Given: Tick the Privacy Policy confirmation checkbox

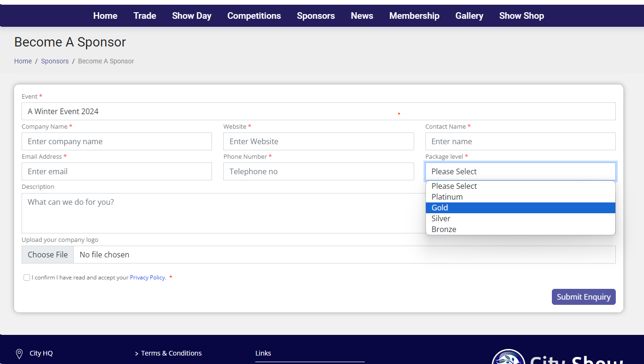Looking at the screenshot, I should 27,278.
